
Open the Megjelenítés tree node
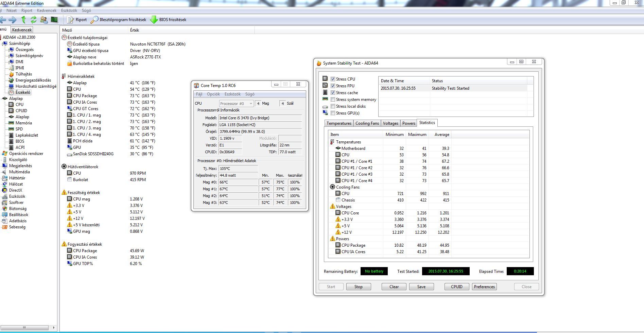tap(20, 166)
